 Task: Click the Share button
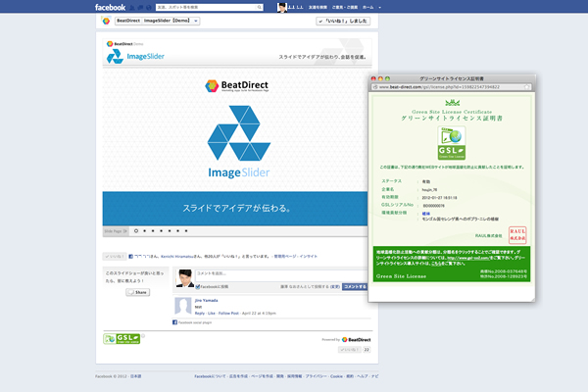pyautogui.click(x=138, y=292)
